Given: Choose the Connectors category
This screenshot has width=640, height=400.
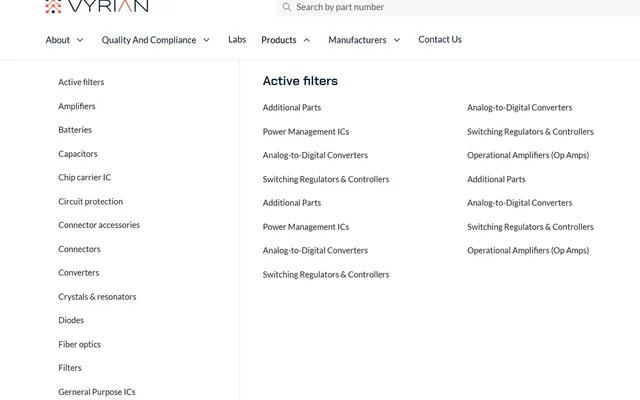Looking at the screenshot, I should [79, 249].
